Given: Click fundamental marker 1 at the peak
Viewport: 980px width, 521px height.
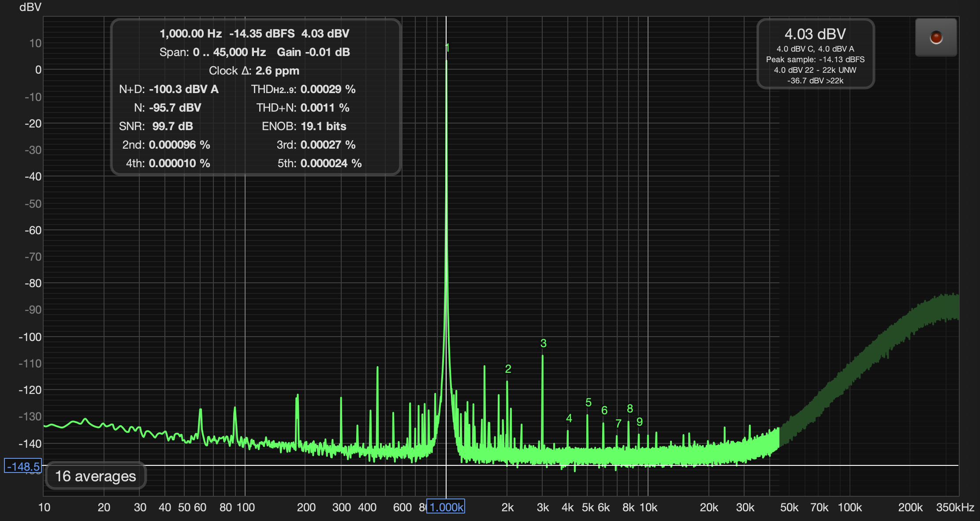Looking at the screenshot, I should click(447, 48).
